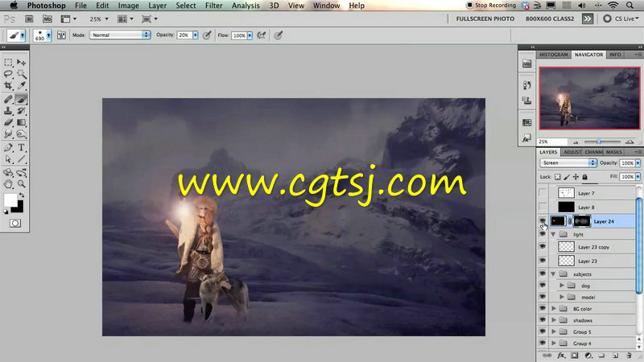
Task: Toggle lock transparent pixels
Action: click(x=557, y=177)
